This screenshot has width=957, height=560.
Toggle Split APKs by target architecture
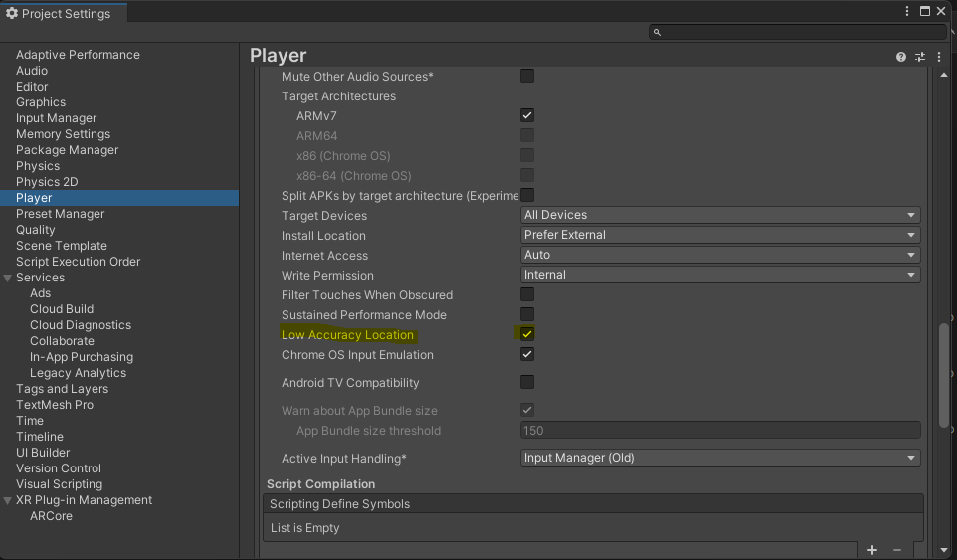click(526, 195)
